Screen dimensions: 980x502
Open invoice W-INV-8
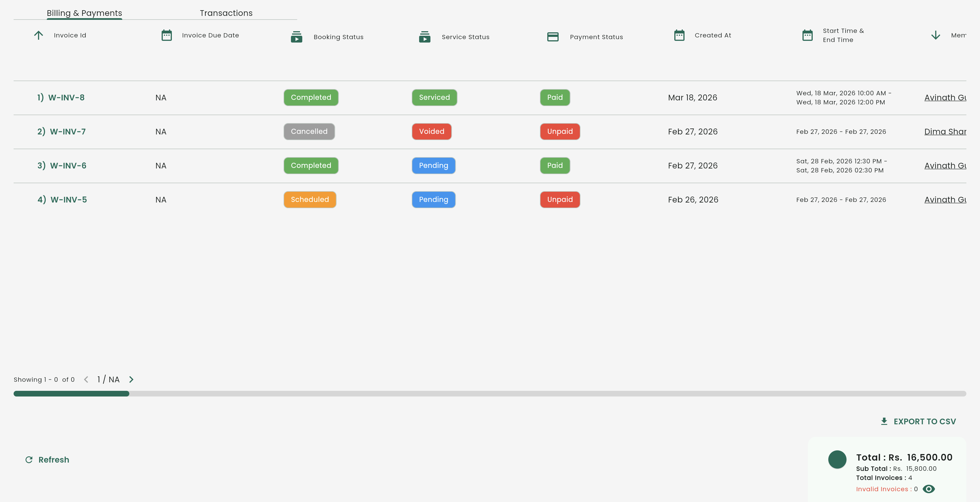(66, 98)
